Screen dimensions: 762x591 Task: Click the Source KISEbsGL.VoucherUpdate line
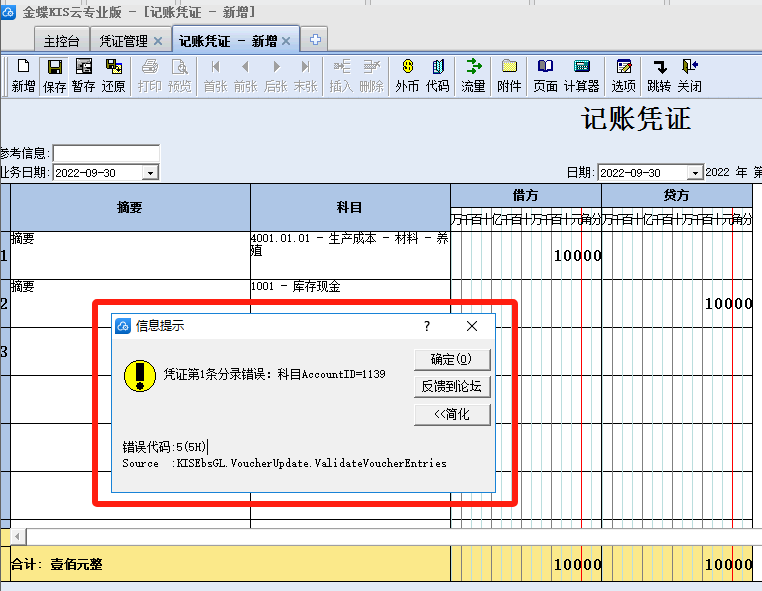click(x=284, y=464)
